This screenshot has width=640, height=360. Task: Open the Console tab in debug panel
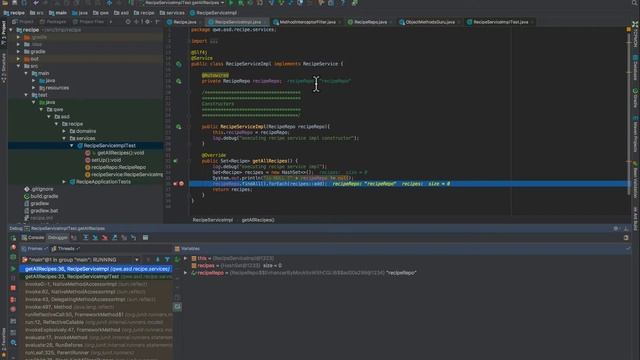coord(33,238)
